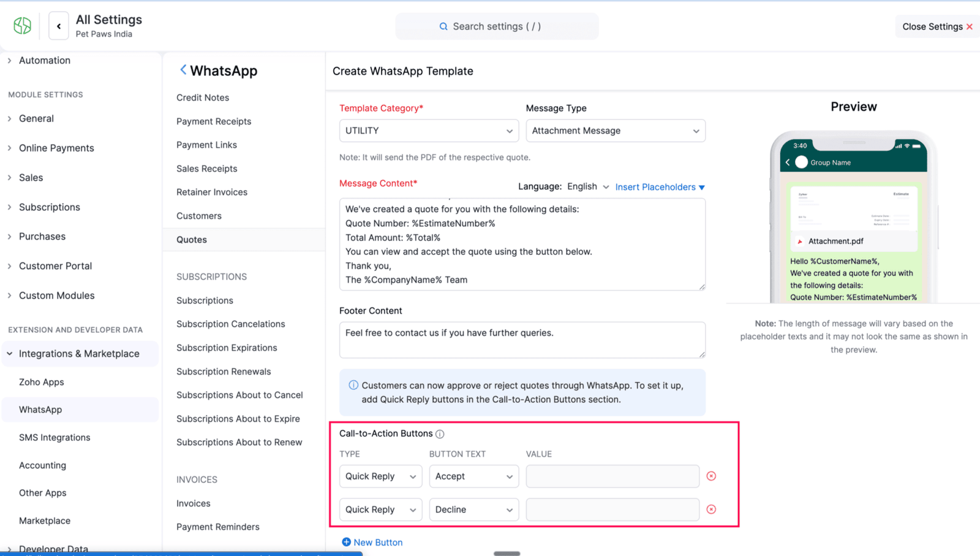Click the Call-to-Action Buttons info icon
This screenshot has height=556, width=980.
click(x=440, y=434)
